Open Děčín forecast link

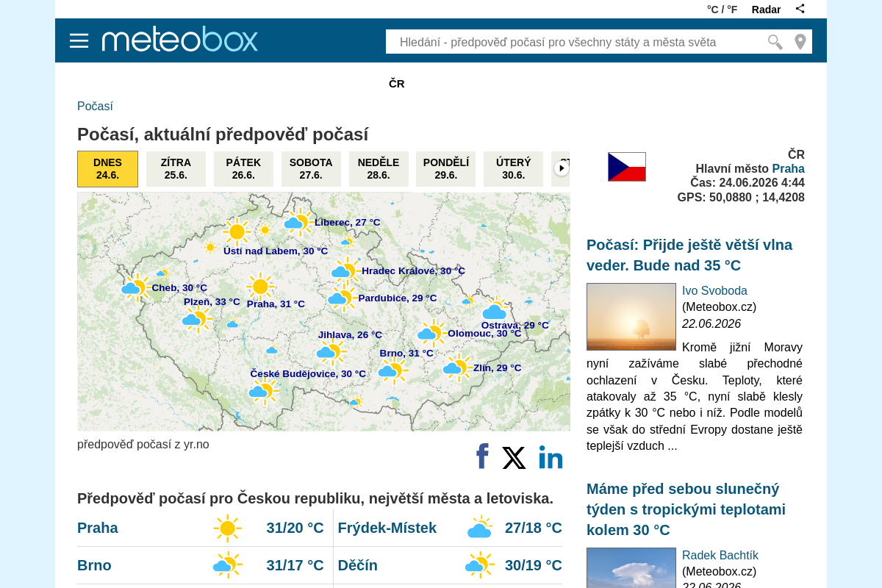(x=358, y=565)
